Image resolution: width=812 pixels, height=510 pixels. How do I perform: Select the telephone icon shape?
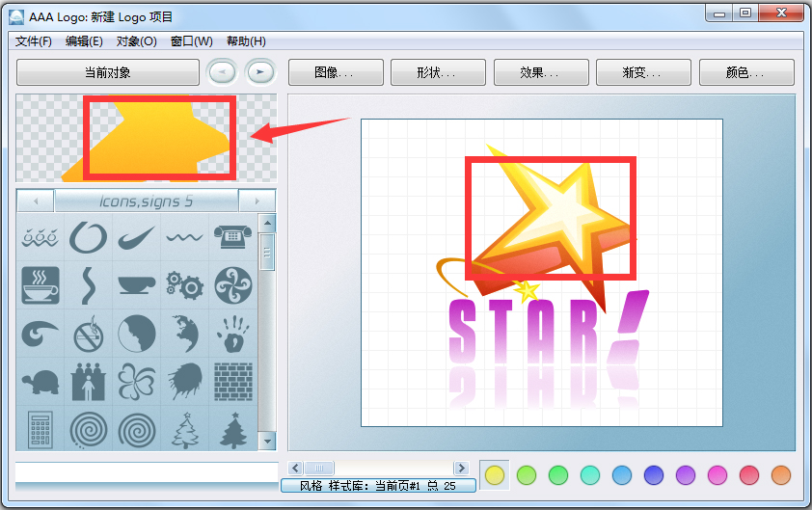click(x=231, y=235)
